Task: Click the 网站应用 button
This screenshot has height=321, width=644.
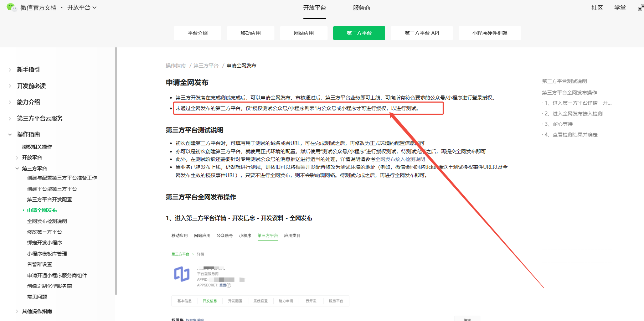Action: point(304,33)
